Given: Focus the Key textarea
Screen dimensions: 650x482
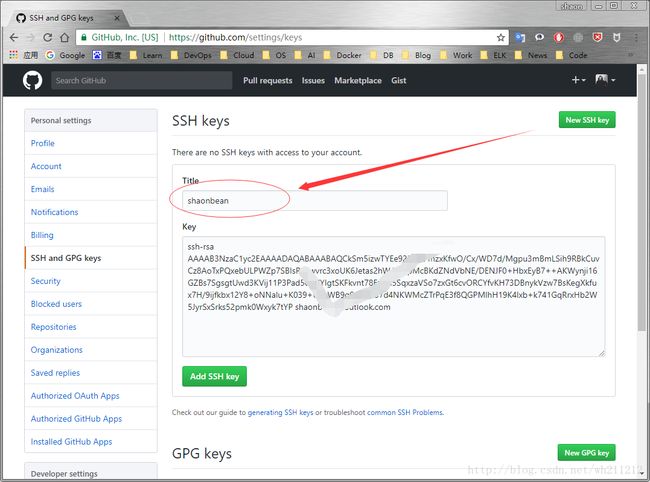Looking at the screenshot, I should [x=393, y=296].
